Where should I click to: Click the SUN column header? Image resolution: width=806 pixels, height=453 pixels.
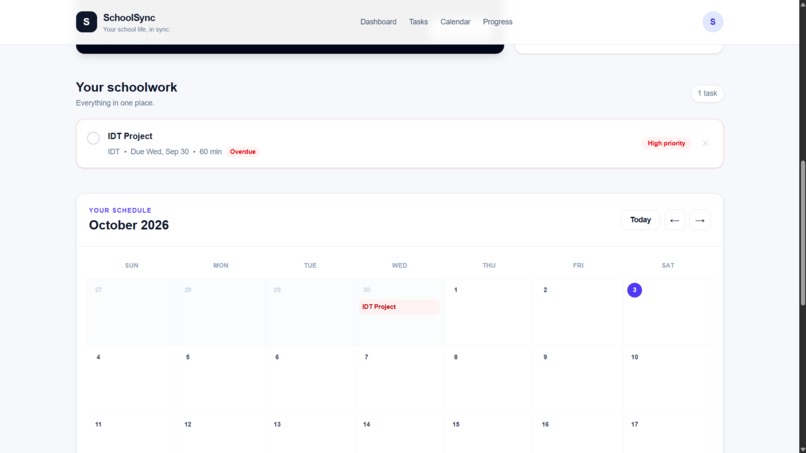pos(132,265)
